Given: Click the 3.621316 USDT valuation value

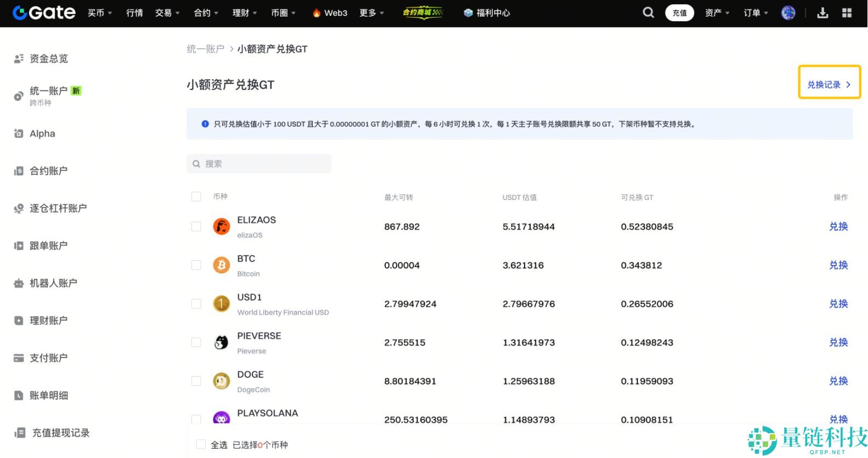Looking at the screenshot, I should click(x=523, y=265).
